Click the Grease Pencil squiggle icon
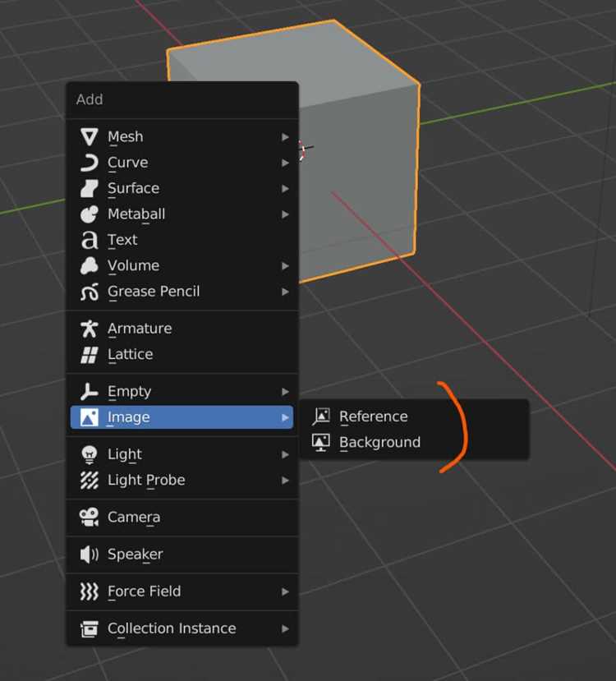The width and height of the screenshot is (616, 681). [x=89, y=292]
